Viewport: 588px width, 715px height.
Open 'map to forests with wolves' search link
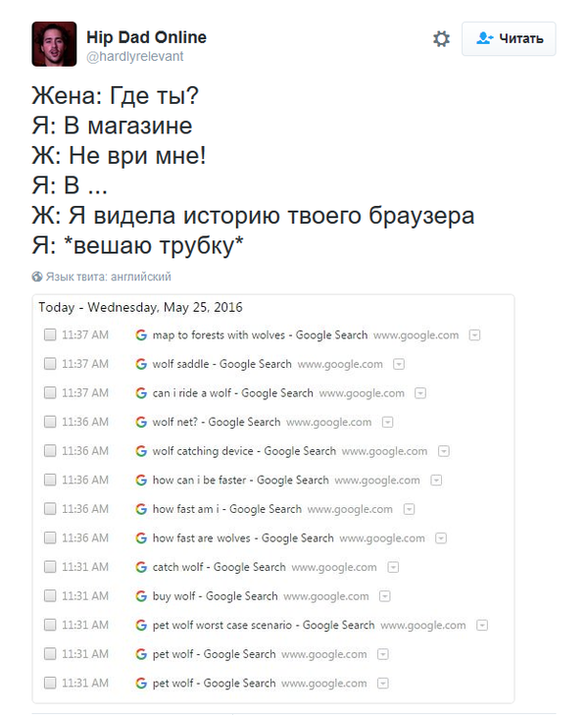pyautogui.click(x=260, y=335)
